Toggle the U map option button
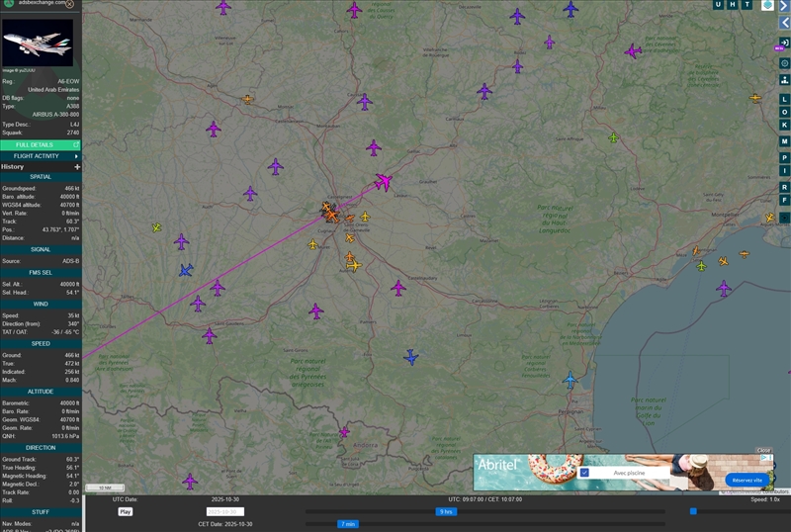791x532 pixels. (719, 5)
